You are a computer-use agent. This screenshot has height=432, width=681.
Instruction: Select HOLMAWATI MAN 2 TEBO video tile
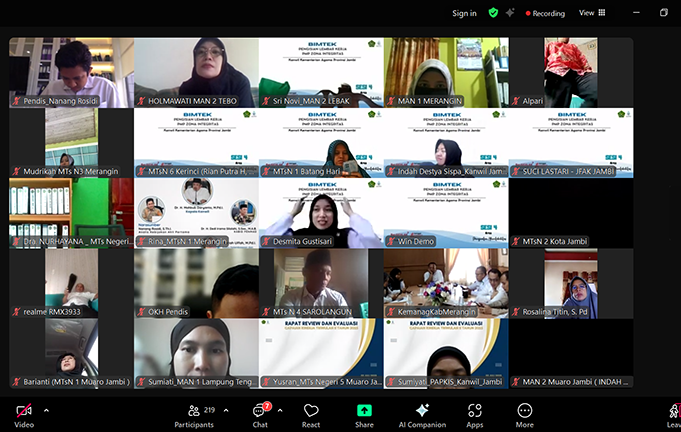196,72
